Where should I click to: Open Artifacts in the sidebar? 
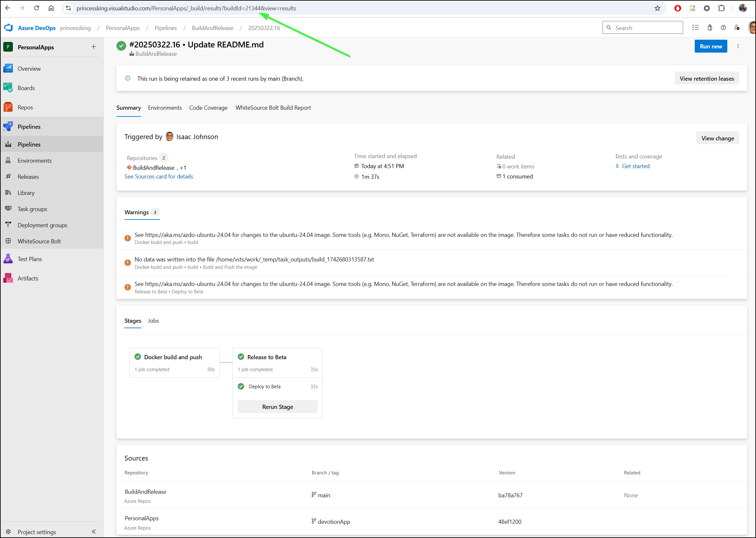52,279
